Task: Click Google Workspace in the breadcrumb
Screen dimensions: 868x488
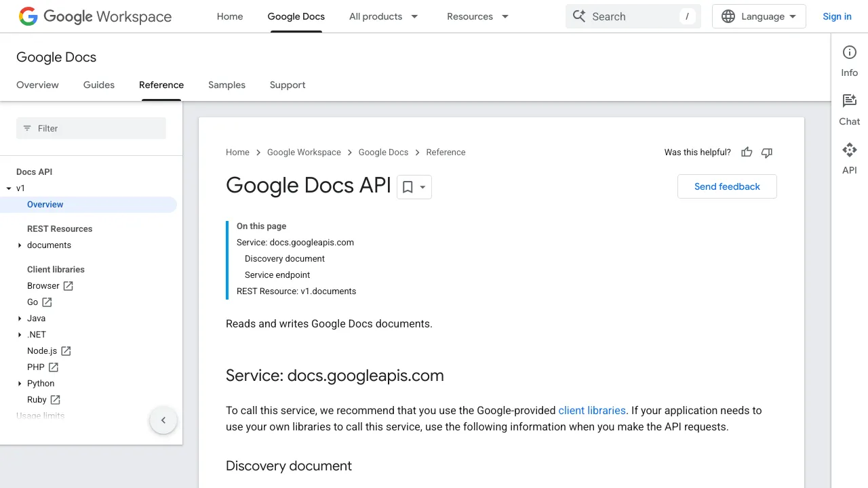Action: click(x=304, y=152)
